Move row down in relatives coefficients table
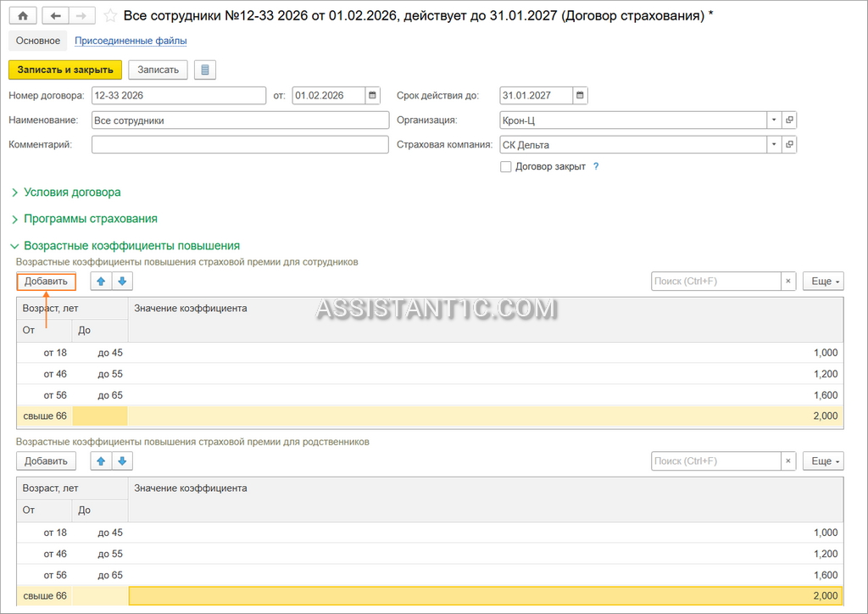This screenshot has height=614, width=868. click(x=122, y=461)
